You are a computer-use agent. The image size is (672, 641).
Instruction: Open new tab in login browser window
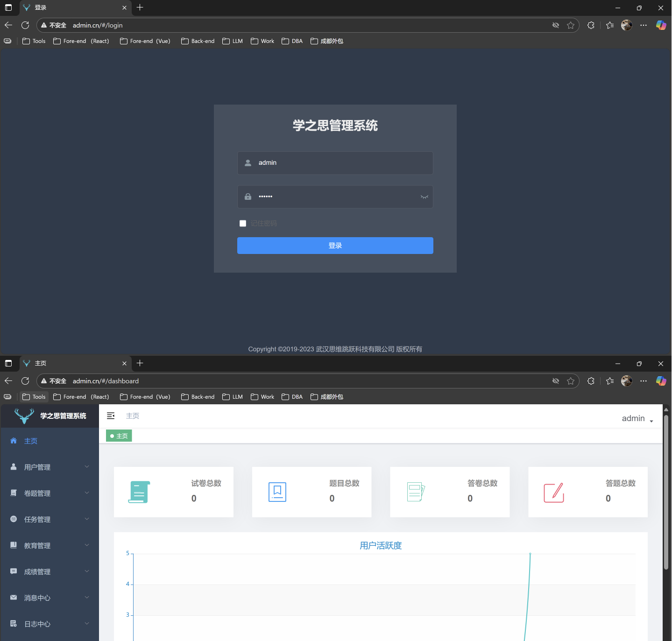(x=140, y=7)
